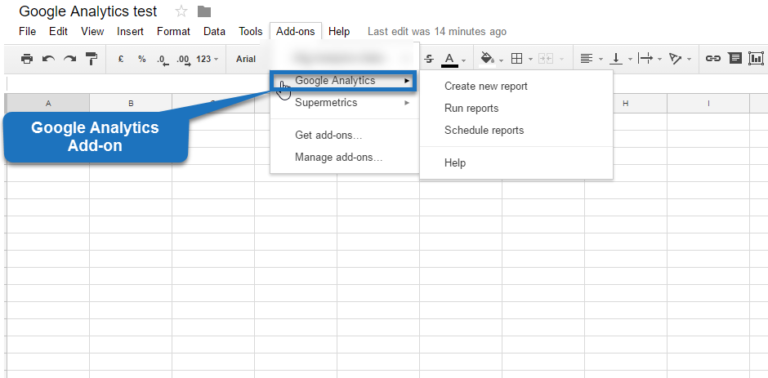Viewport: 768px width, 378px height.
Task: Open the View menu
Action: coord(93,31)
